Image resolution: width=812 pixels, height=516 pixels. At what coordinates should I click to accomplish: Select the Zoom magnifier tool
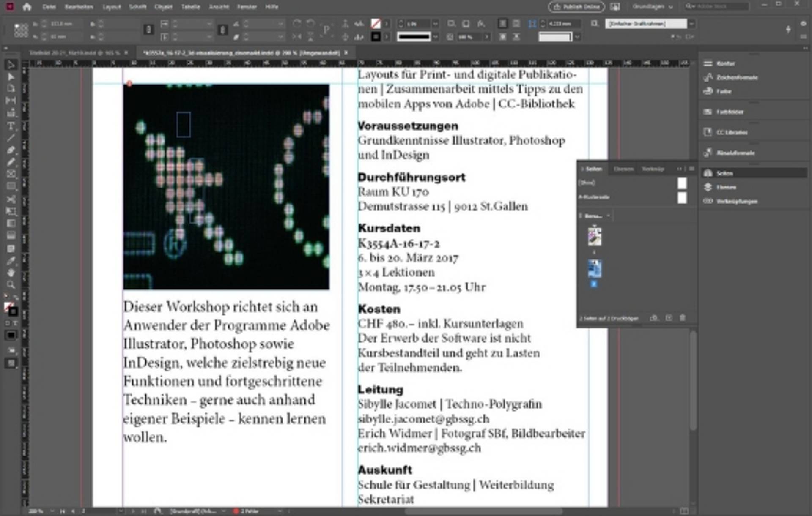pyautogui.click(x=11, y=284)
